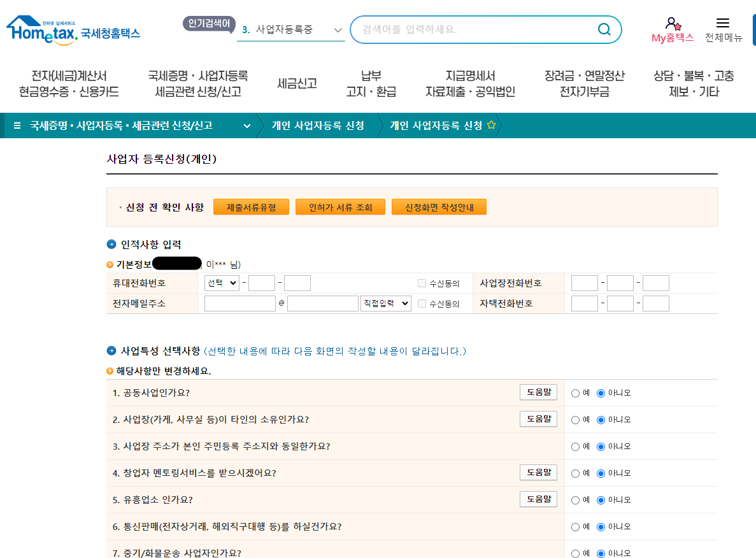Click the search input field
This screenshot has height=558, width=756.
coord(471,29)
